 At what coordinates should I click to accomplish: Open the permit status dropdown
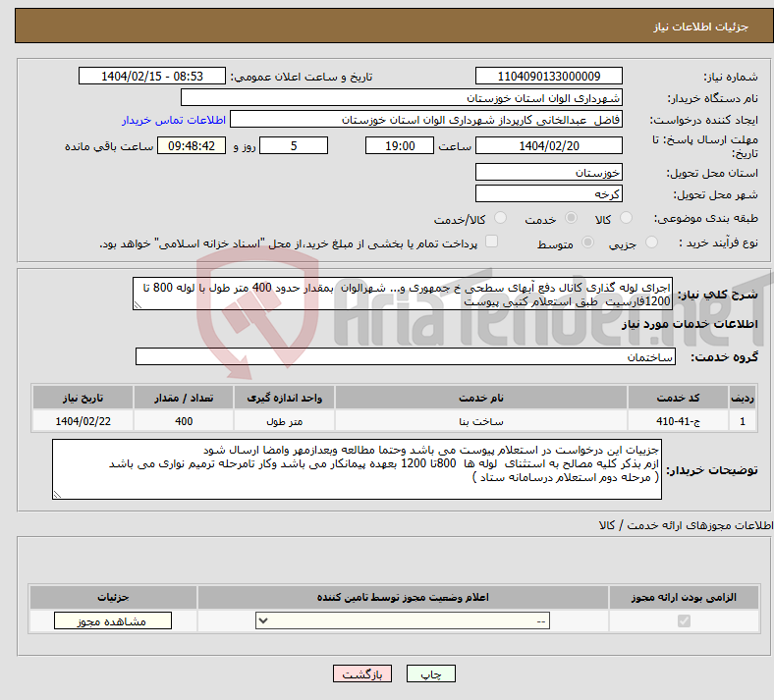pos(403,620)
